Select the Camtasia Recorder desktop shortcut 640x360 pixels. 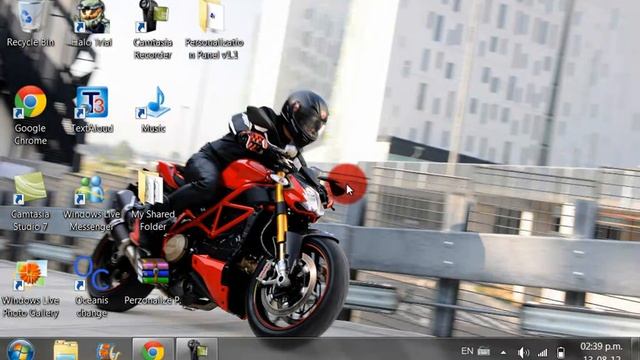click(x=153, y=29)
